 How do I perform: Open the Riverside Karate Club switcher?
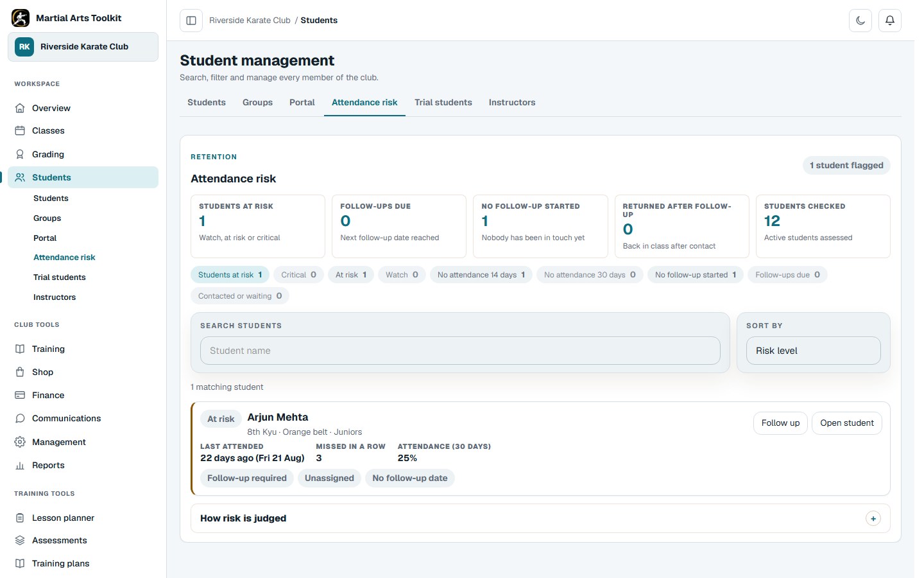[x=83, y=47]
